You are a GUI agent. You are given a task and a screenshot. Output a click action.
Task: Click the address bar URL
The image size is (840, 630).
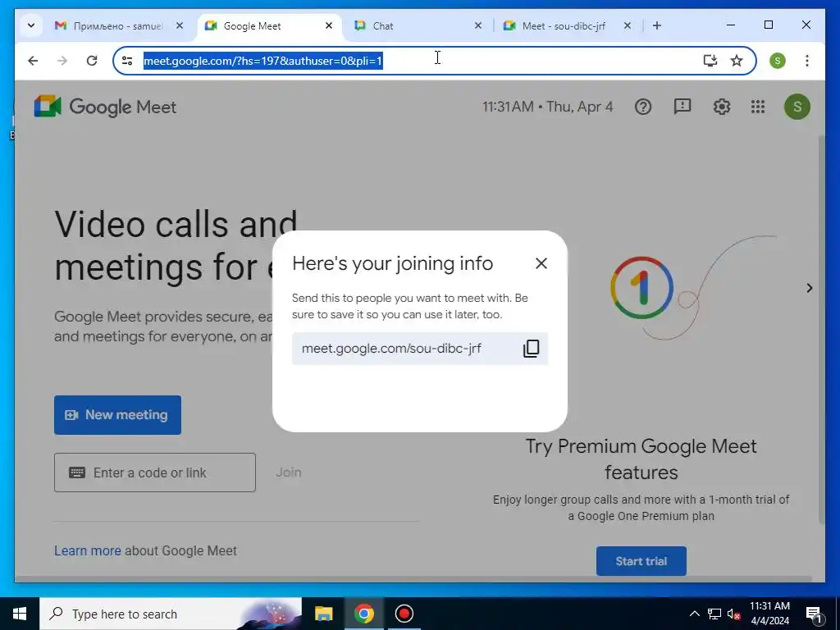point(262,61)
